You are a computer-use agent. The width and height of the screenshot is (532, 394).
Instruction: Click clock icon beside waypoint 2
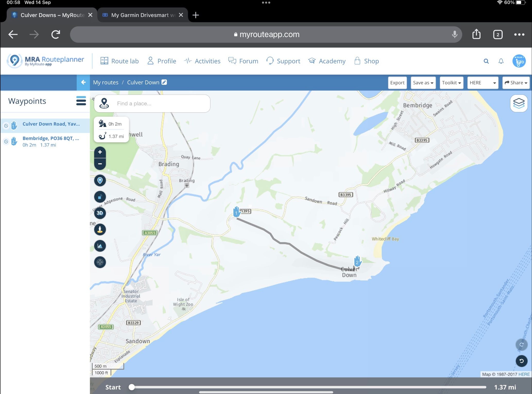click(x=6, y=141)
